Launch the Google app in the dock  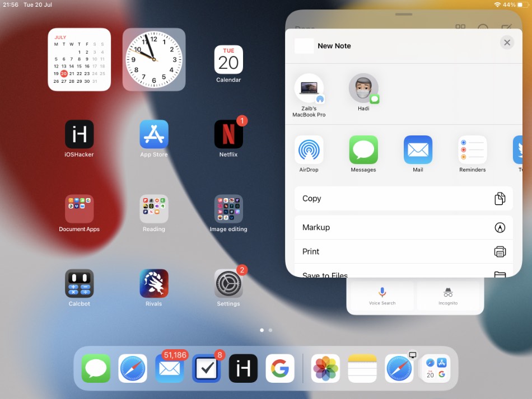pyautogui.click(x=280, y=368)
